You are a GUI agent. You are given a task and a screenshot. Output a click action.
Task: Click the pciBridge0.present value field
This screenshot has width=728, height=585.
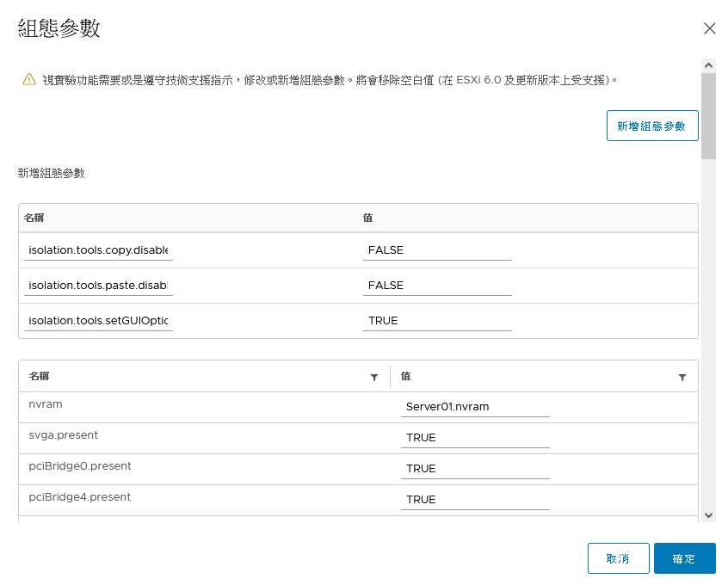475,469
